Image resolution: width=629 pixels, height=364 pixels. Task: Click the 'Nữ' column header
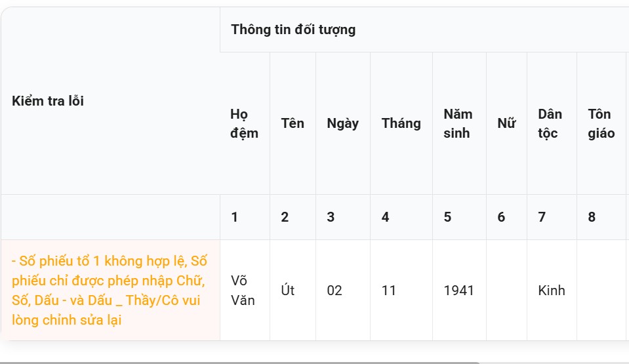pos(506,123)
